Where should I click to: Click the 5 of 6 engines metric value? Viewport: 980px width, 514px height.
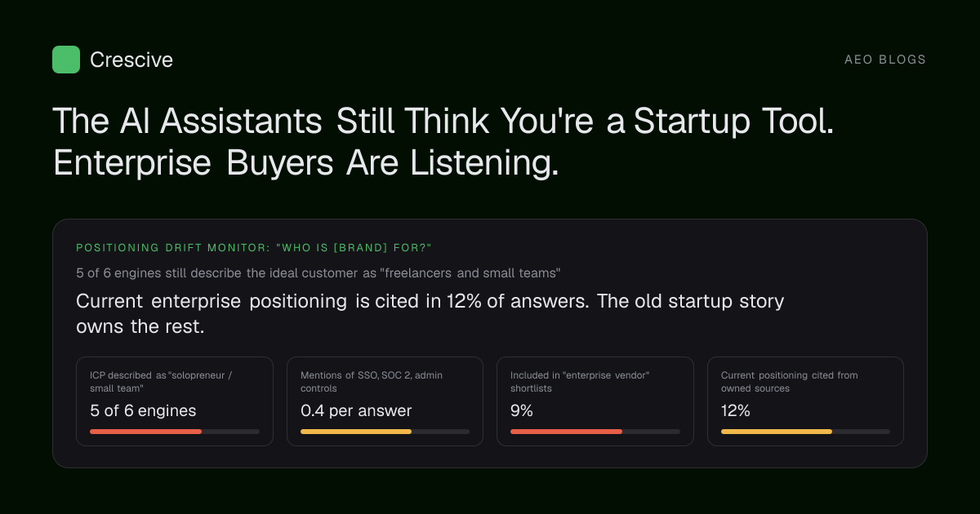pos(143,410)
